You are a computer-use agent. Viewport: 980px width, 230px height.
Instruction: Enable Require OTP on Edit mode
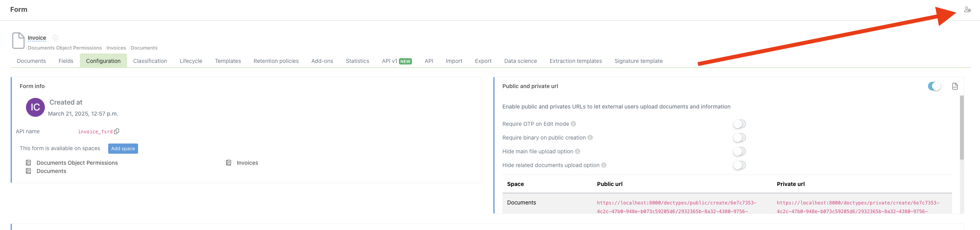point(739,124)
